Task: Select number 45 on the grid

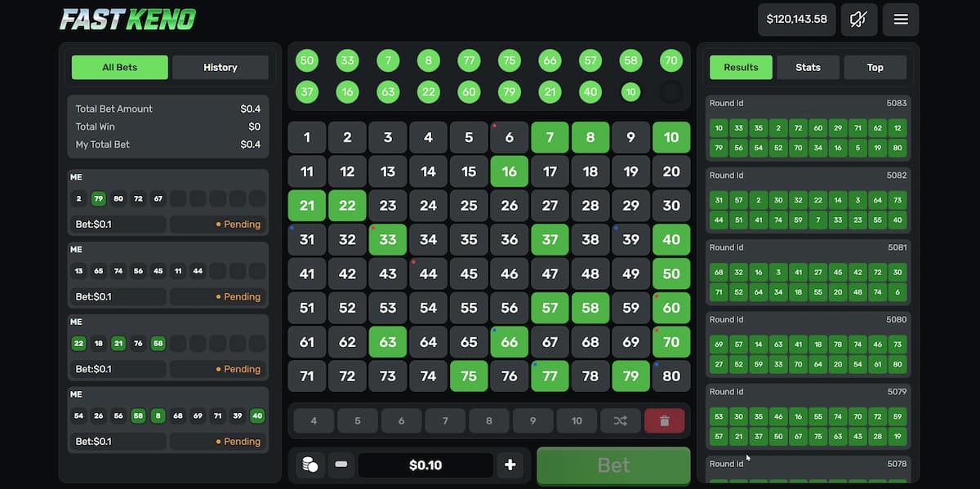Action: (469, 274)
